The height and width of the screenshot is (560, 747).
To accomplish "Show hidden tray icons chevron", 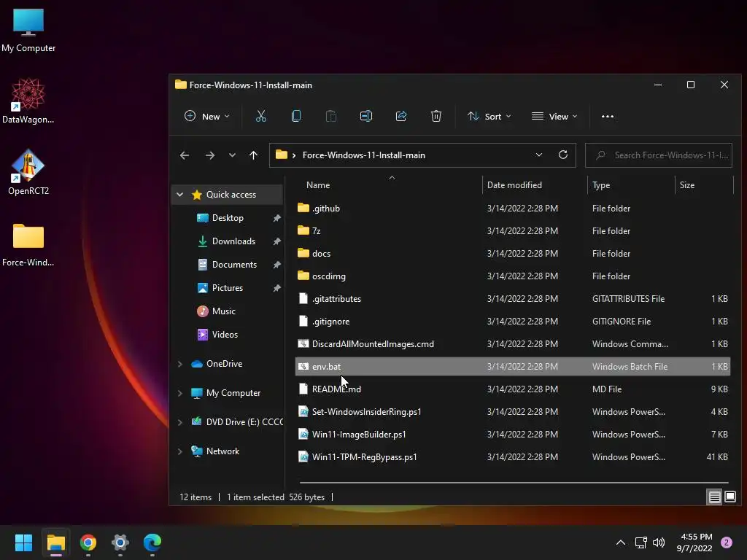I will (x=621, y=542).
